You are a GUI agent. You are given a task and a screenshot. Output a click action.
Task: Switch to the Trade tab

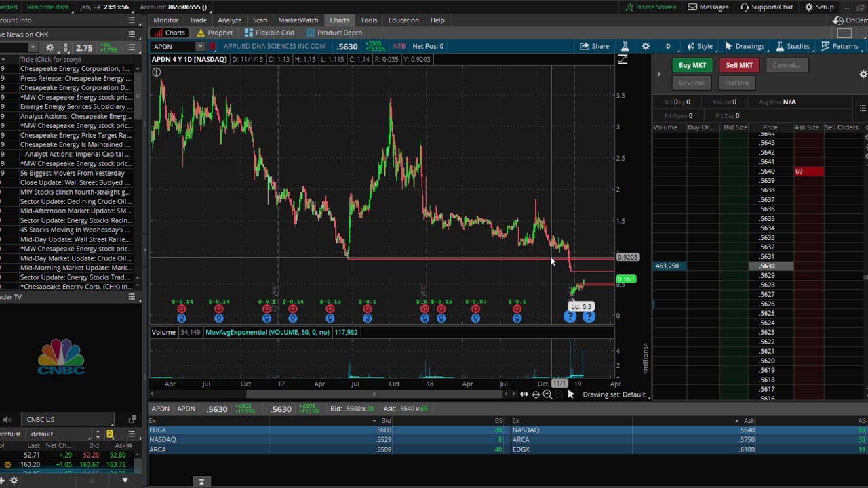click(198, 20)
